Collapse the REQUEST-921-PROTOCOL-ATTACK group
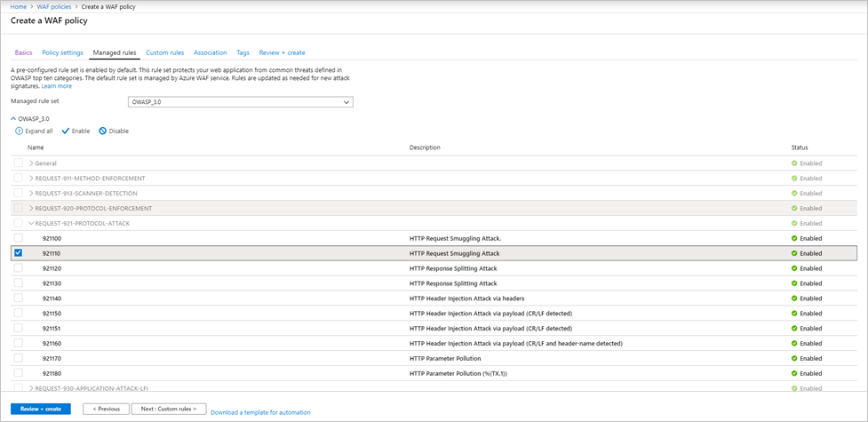The height and width of the screenshot is (422, 868). [31, 224]
